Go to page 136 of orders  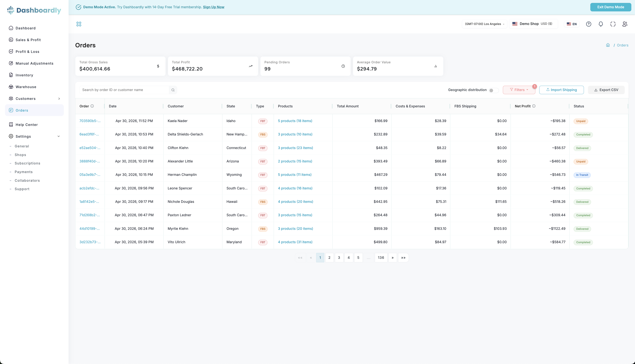pos(381,258)
